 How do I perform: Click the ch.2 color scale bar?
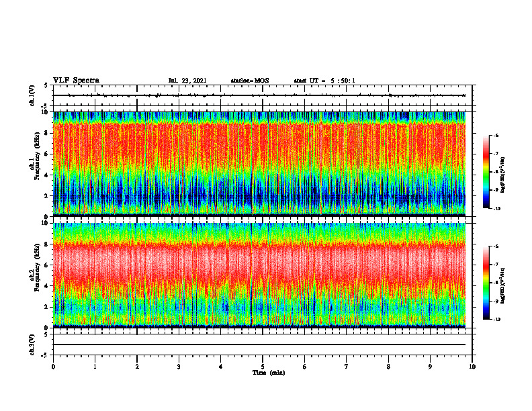486,283
